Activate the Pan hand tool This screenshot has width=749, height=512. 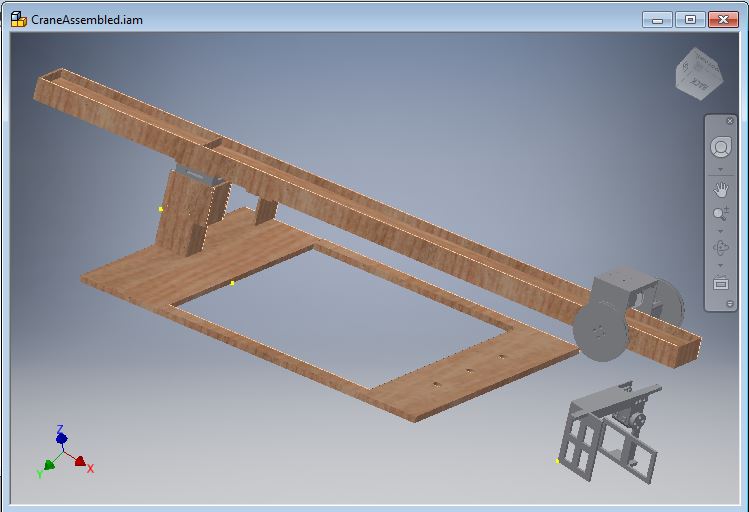click(x=720, y=188)
